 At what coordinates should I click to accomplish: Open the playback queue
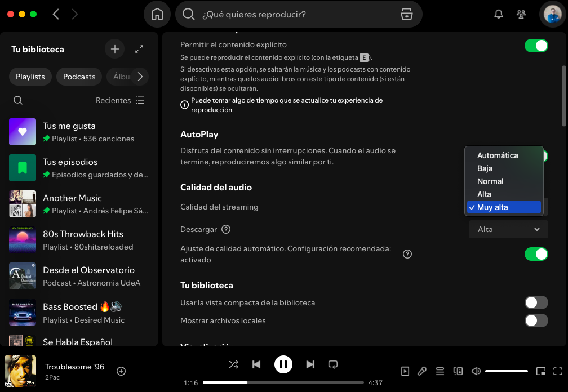click(x=440, y=371)
